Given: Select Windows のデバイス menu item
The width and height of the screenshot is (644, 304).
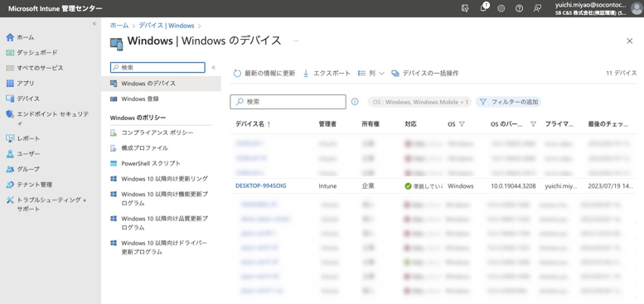Looking at the screenshot, I should (x=161, y=84).
